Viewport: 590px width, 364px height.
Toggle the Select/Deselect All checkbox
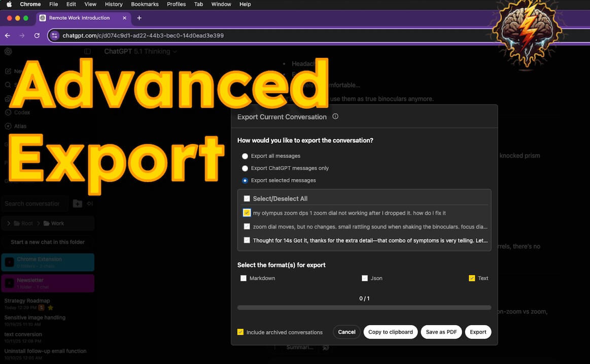247,199
